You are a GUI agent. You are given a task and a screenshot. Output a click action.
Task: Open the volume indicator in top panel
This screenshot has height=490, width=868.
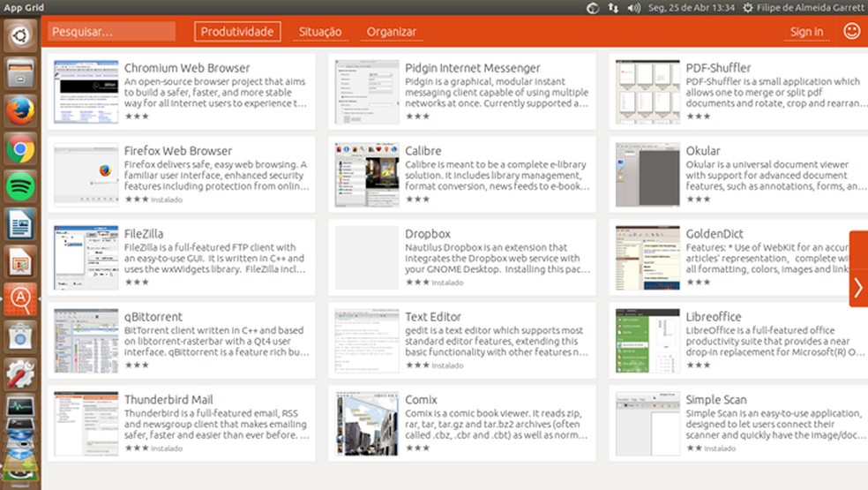634,8
